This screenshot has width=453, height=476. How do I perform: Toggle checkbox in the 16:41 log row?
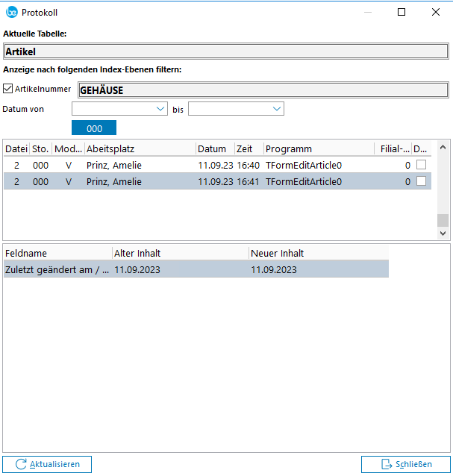click(x=422, y=181)
